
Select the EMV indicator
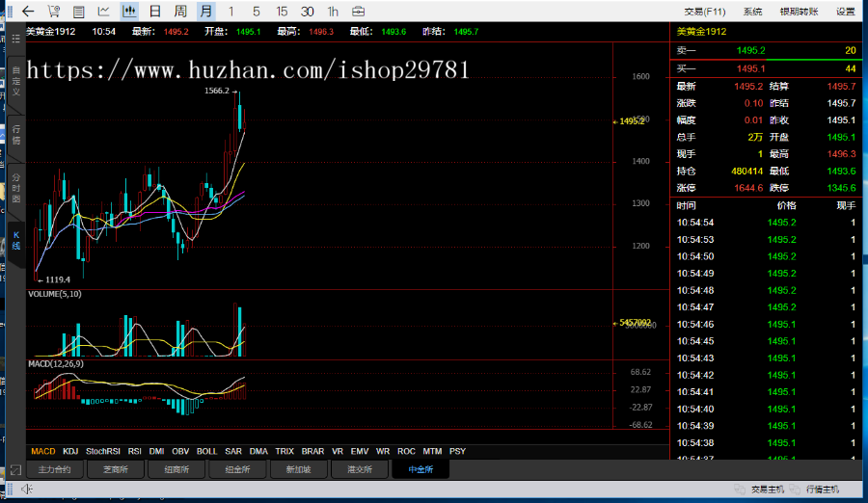pyautogui.click(x=360, y=452)
